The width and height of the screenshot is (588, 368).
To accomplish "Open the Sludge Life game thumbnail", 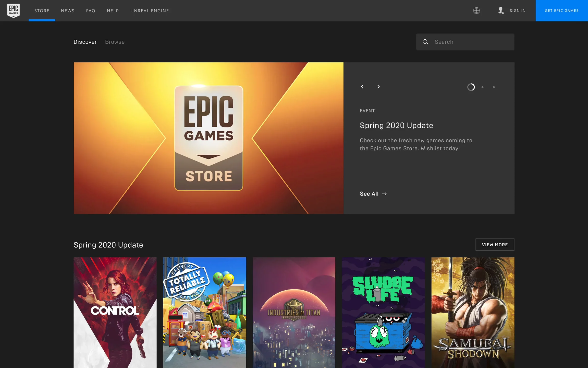I will 383,312.
